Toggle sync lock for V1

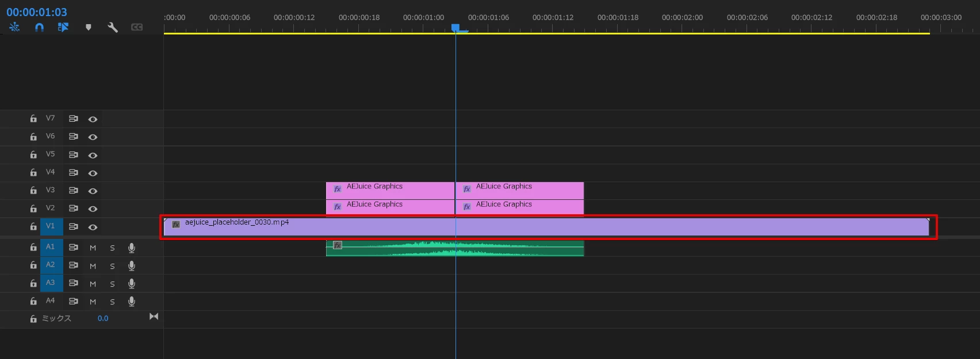[73, 227]
